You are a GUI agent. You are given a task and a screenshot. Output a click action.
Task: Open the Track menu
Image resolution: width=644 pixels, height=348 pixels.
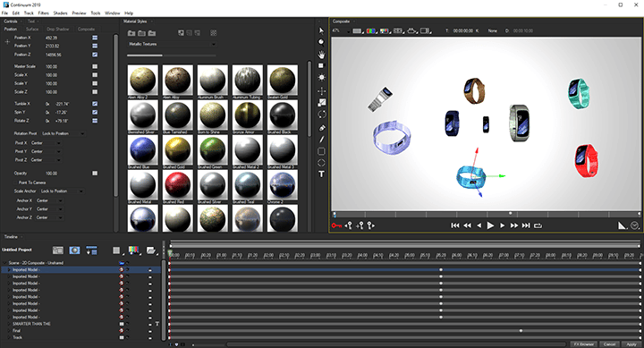click(x=29, y=13)
